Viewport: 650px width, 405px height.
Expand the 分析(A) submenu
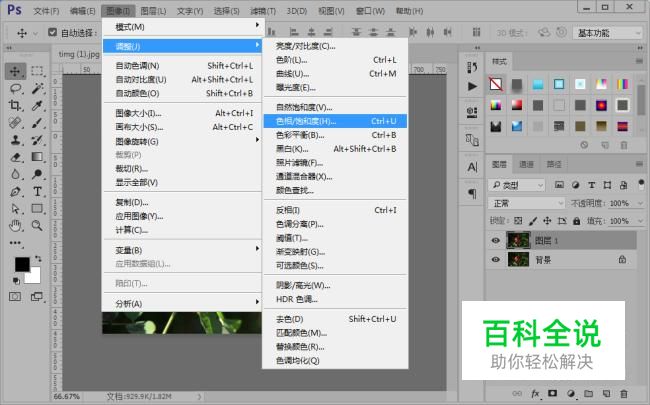tap(182, 303)
